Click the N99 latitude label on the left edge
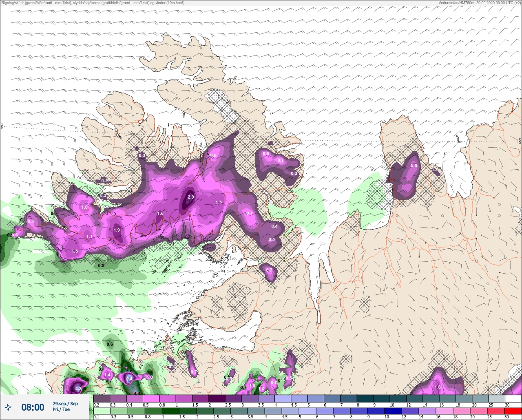The width and height of the screenshot is (522, 420). click(2, 127)
